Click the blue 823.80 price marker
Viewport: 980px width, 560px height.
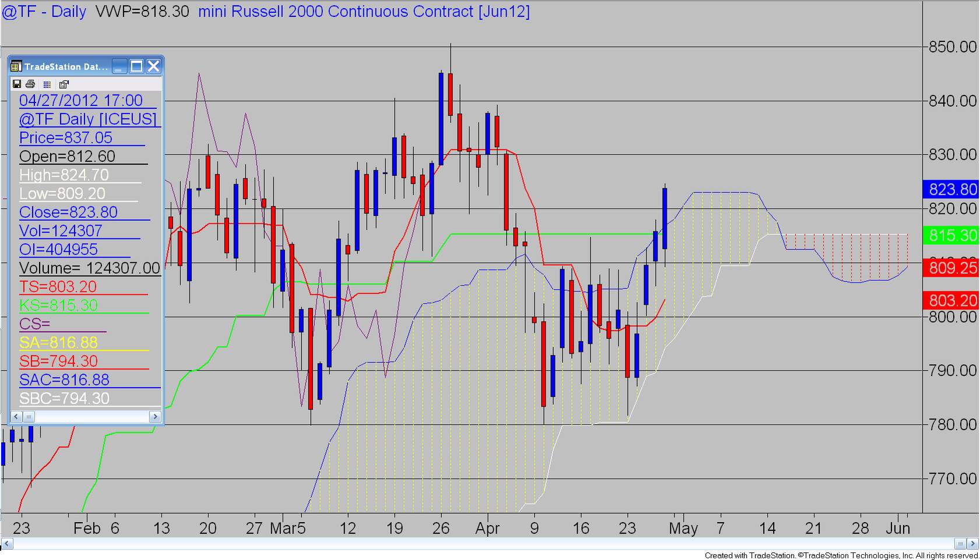click(x=951, y=189)
